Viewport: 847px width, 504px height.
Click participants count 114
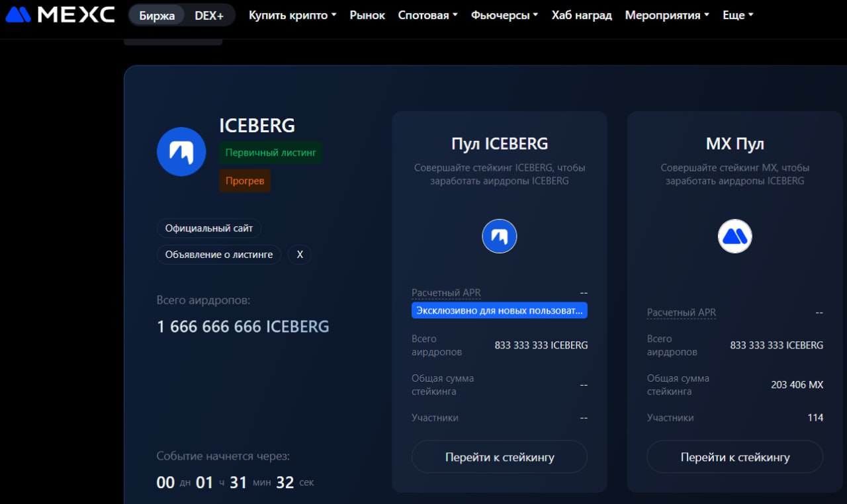click(815, 417)
